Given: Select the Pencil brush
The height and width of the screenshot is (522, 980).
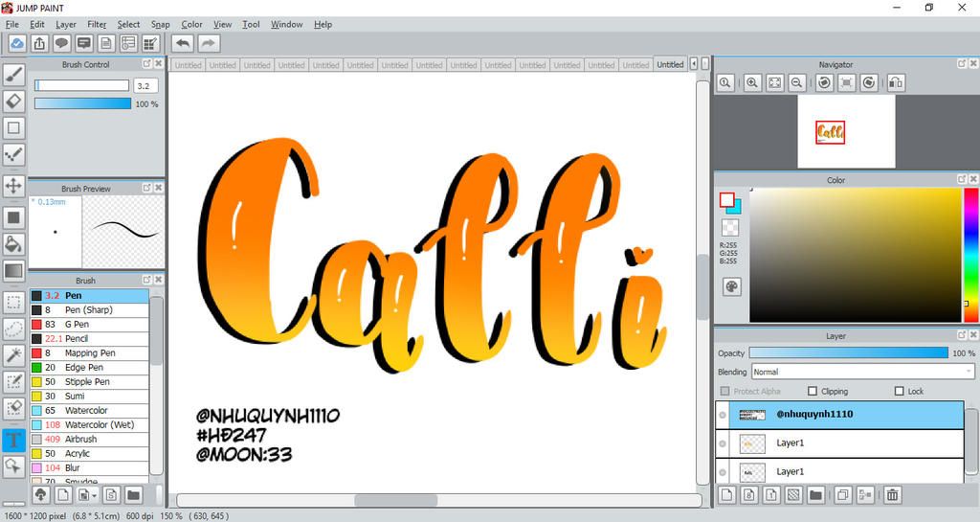Looking at the screenshot, I should click(89, 339).
